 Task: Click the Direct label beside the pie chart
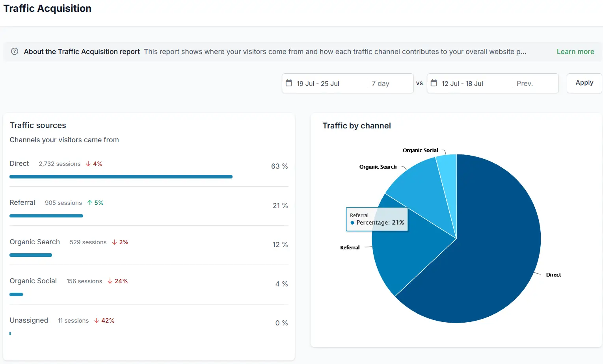[x=553, y=275]
